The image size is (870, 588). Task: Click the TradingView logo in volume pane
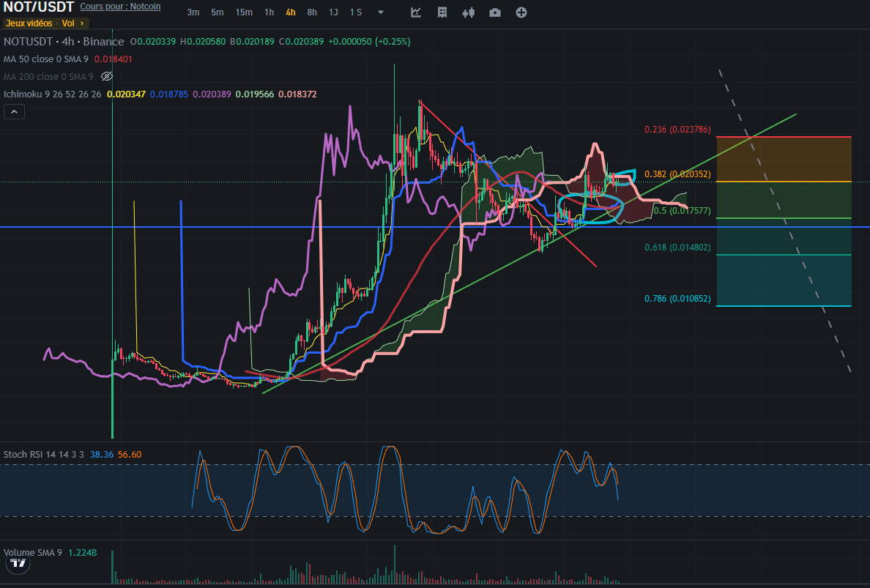tap(17, 564)
